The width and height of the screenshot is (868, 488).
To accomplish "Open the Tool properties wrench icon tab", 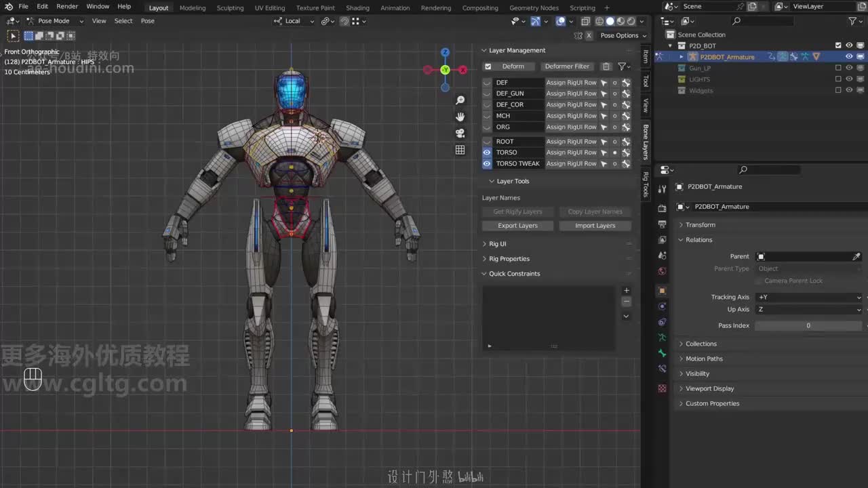I will tap(663, 190).
